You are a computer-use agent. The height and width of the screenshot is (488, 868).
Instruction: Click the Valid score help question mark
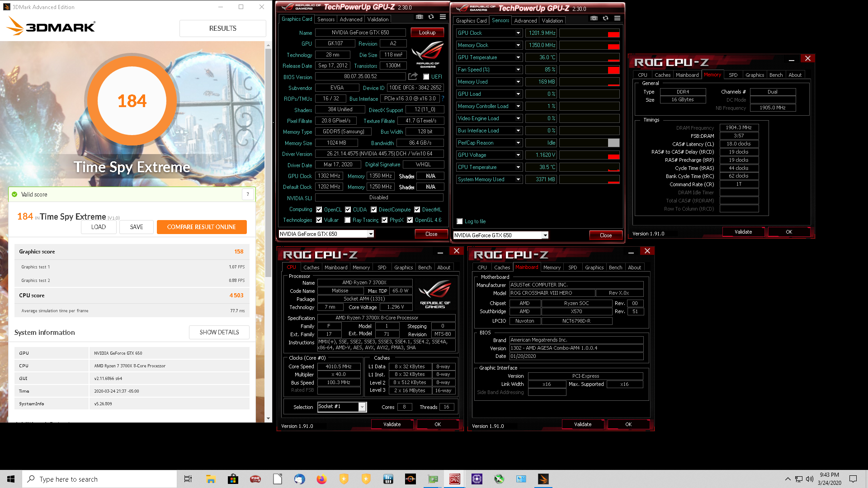point(248,194)
